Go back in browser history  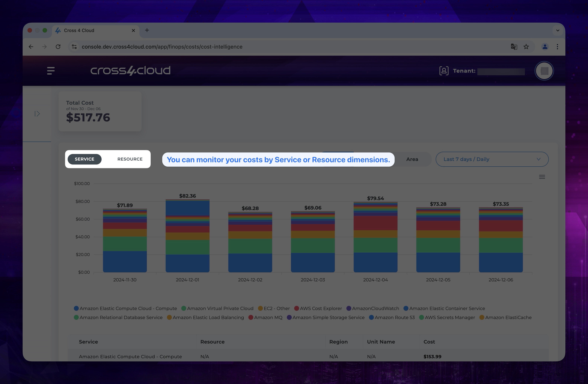click(31, 47)
